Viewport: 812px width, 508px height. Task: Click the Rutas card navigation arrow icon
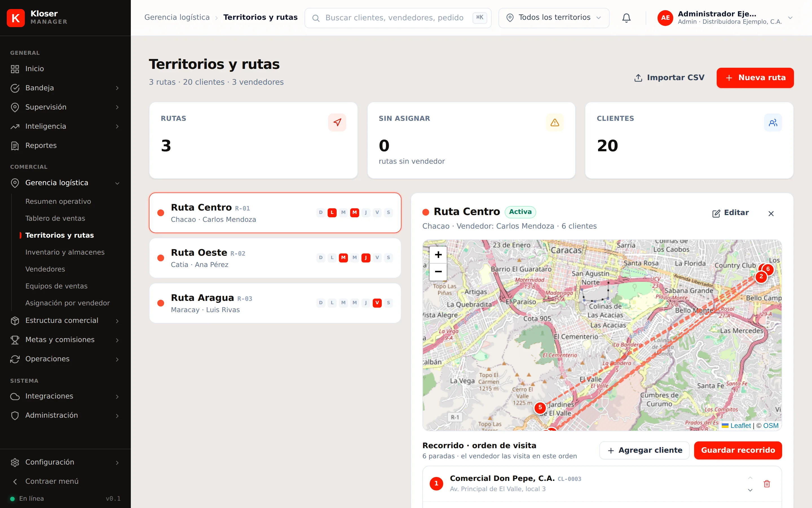coord(337,122)
